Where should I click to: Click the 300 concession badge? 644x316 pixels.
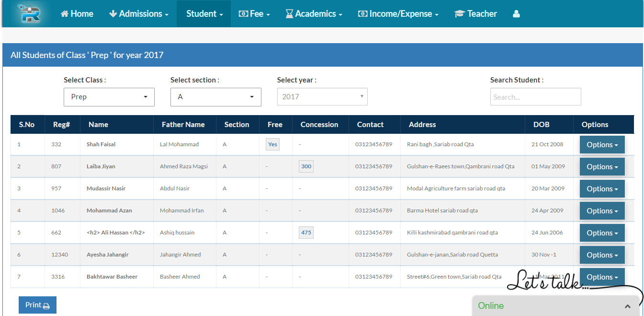(x=306, y=166)
